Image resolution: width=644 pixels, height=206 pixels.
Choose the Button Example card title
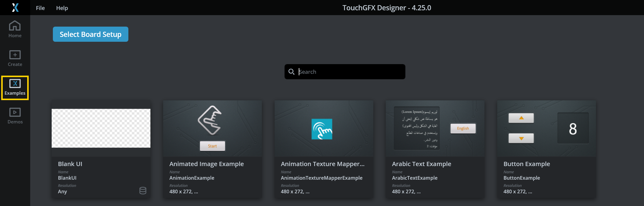526,164
